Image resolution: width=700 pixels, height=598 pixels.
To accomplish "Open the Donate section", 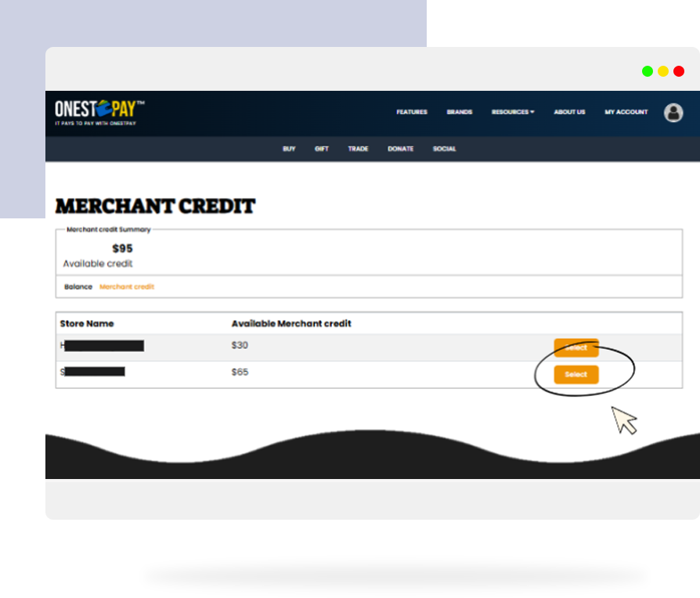I will pos(400,149).
